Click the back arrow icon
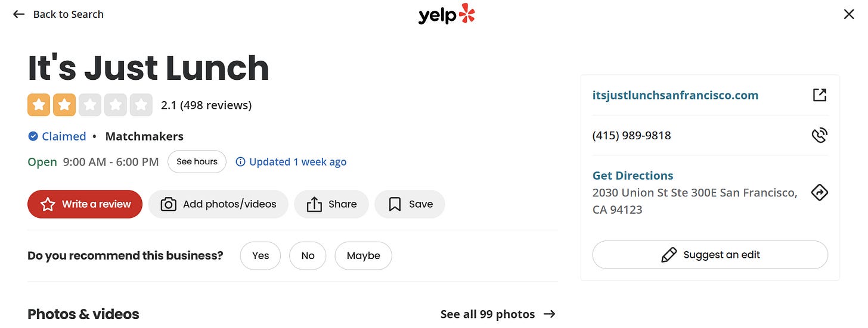Screen dimensions: 868x328 coord(19,14)
